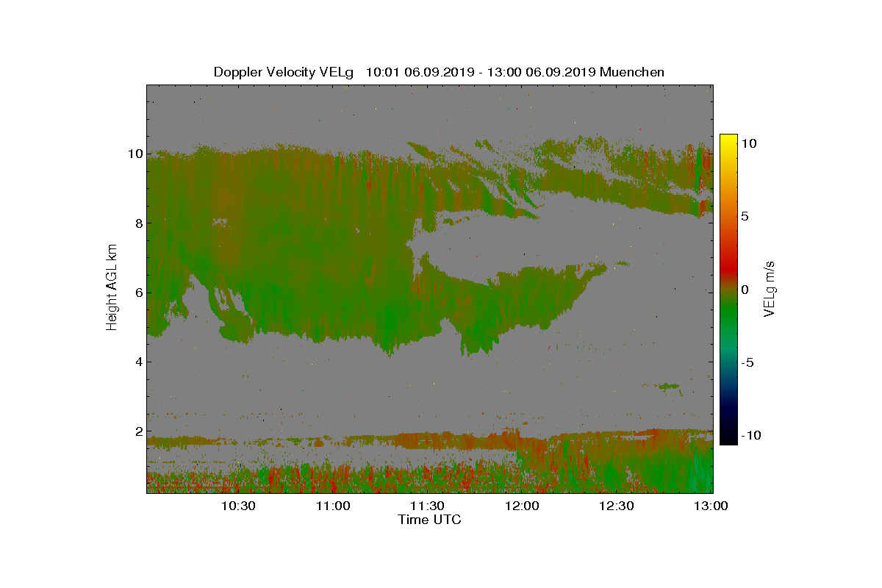Click the 12:30 time tick label
The width and height of the screenshot is (882, 588).
(617, 506)
